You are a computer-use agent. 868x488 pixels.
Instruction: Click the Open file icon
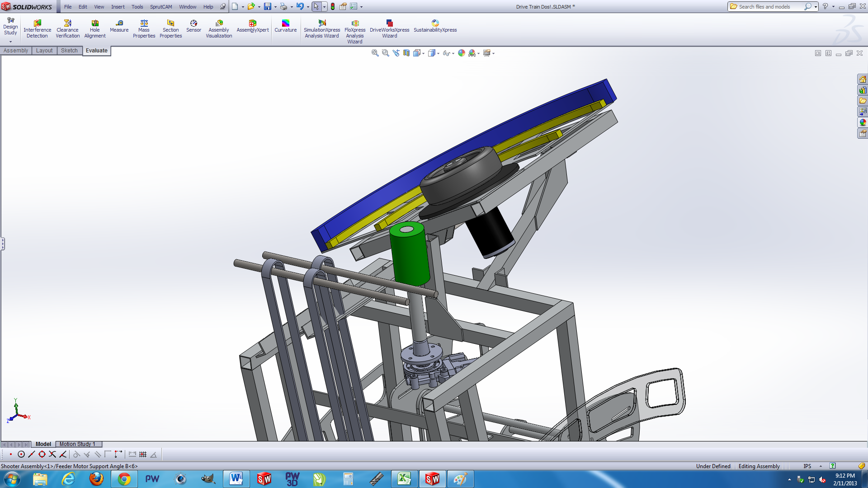[x=251, y=6]
